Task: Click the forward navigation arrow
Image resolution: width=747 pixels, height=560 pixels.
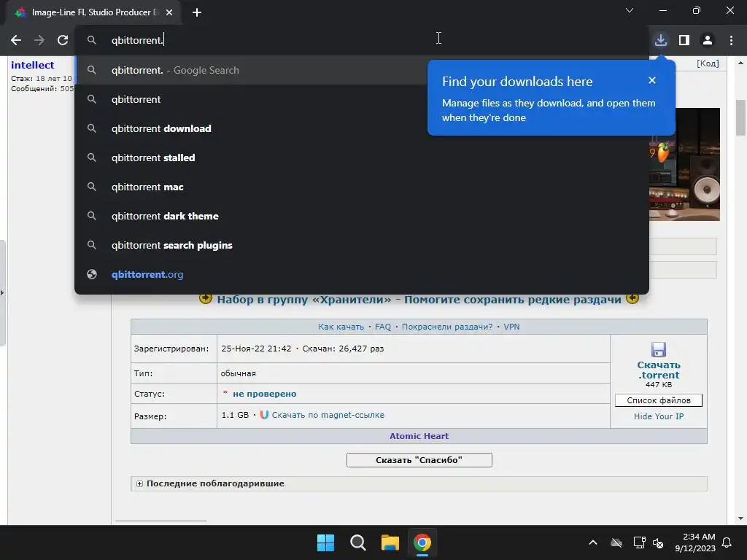Action: point(39,41)
